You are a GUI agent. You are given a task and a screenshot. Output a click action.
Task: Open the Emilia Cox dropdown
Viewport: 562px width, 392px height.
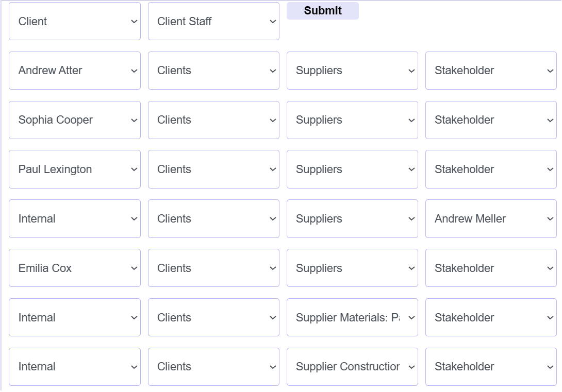(74, 268)
